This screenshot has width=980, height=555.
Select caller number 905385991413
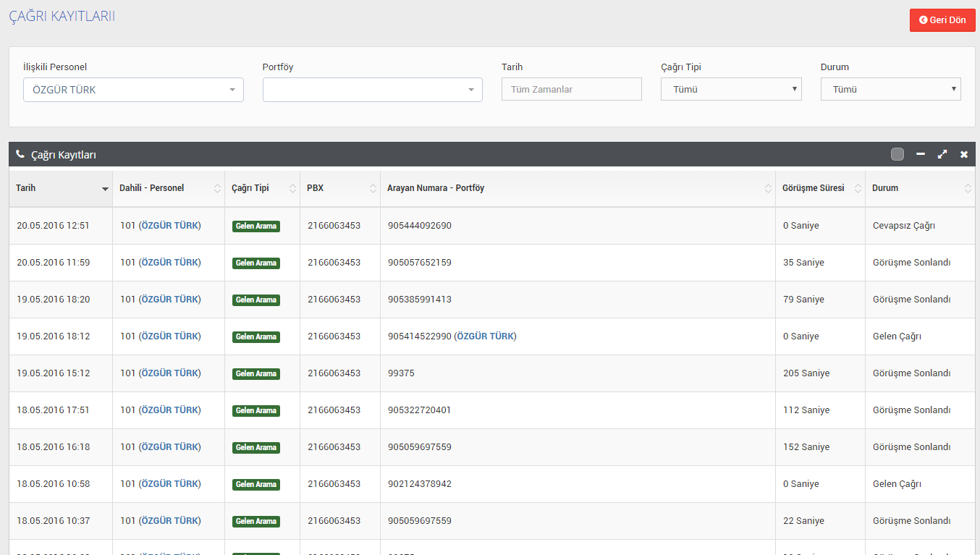[x=420, y=300]
